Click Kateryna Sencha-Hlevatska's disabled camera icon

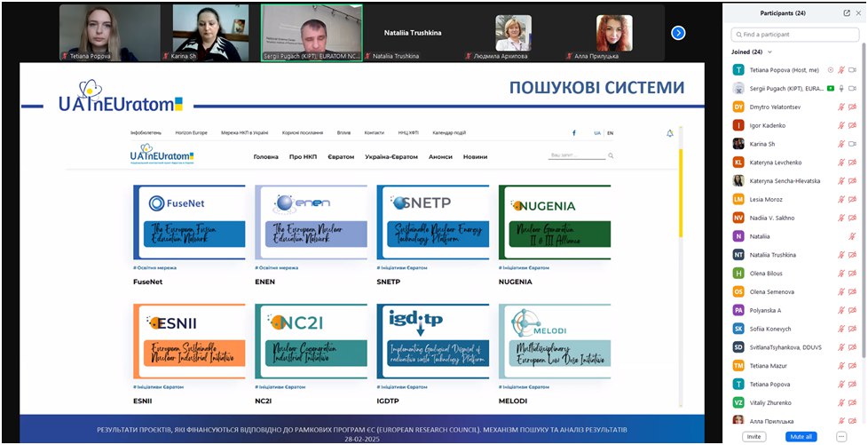853,180
